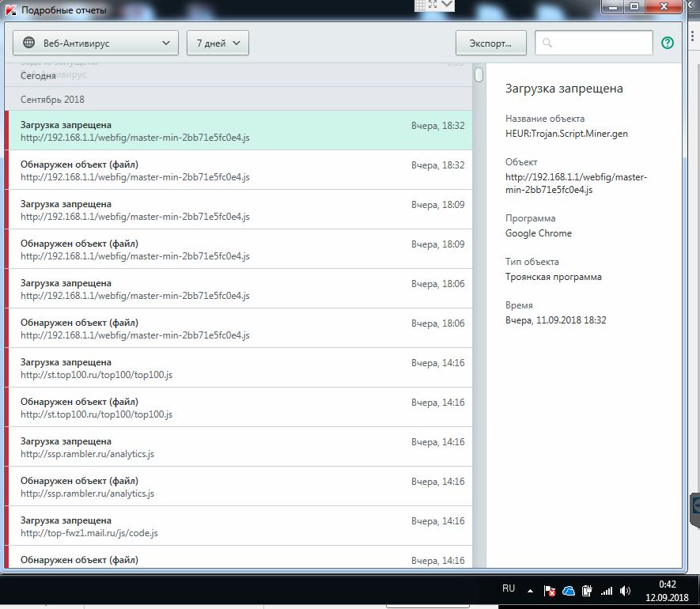Click HEUR:Trojan.Script.Miner.gen object name
700x609 pixels.
(566, 134)
